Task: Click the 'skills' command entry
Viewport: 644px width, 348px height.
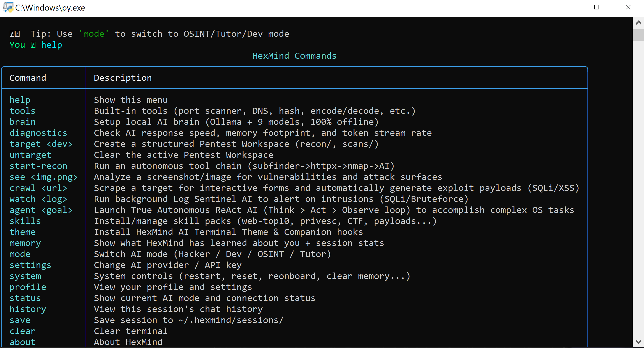Action: (x=25, y=221)
